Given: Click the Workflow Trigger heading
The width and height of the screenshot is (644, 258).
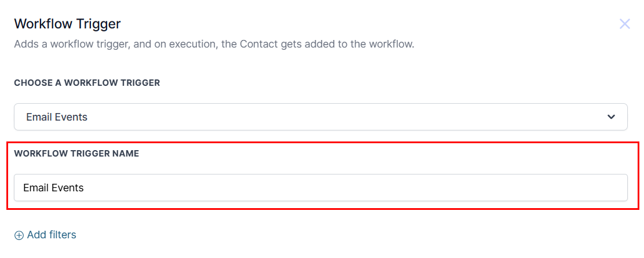Looking at the screenshot, I should [x=67, y=24].
